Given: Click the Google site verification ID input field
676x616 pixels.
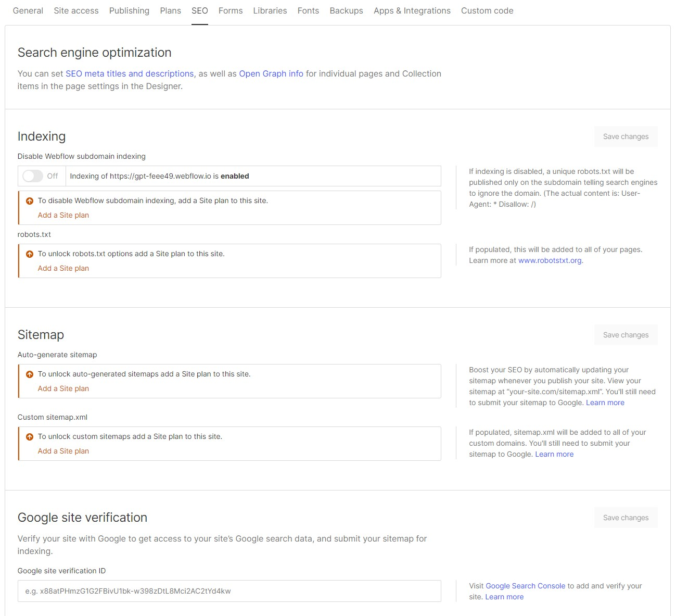Looking at the screenshot, I should click(229, 591).
